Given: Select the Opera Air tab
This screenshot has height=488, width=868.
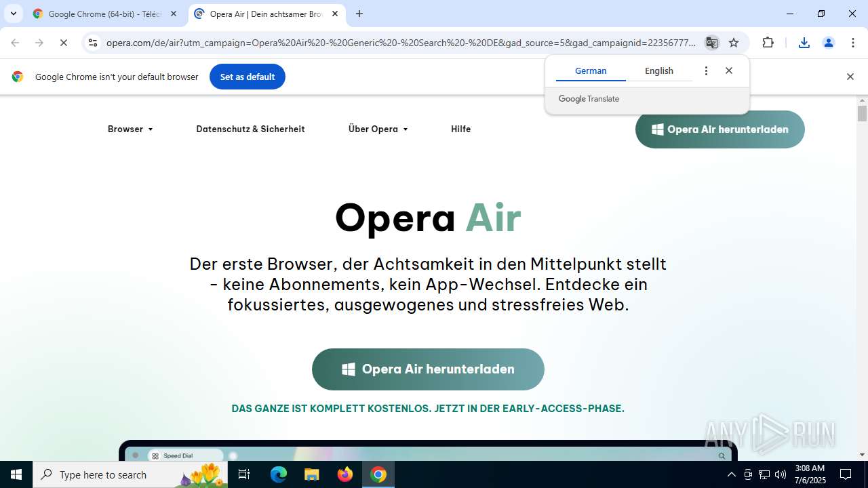Looking at the screenshot, I should coord(266,14).
